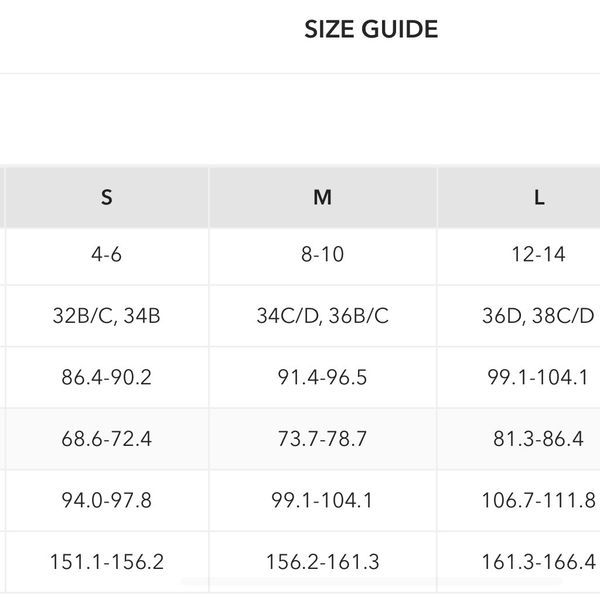
Task: Click the 68.6-72.4 measurement cell
Action: [x=107, y=438]
